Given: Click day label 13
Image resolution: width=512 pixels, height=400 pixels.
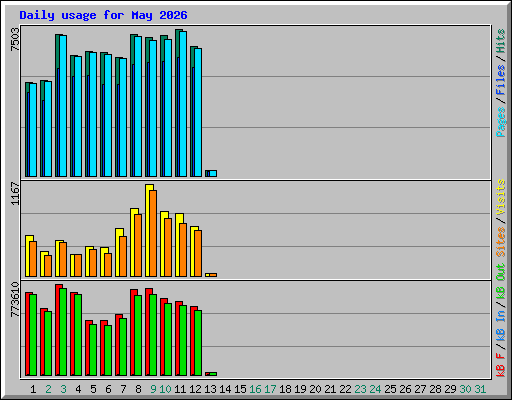Looking at the screenshot, I should tap(210, 389).
